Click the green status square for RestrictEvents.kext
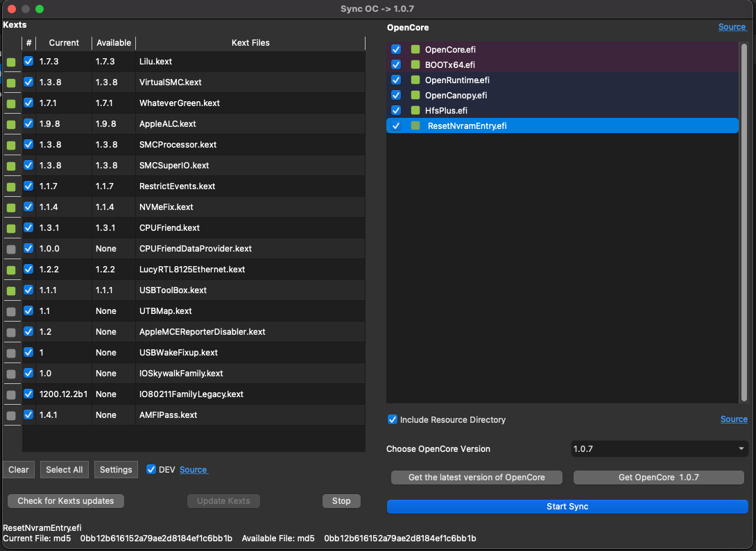Screen dimensions: 756x551 point(11,187)
